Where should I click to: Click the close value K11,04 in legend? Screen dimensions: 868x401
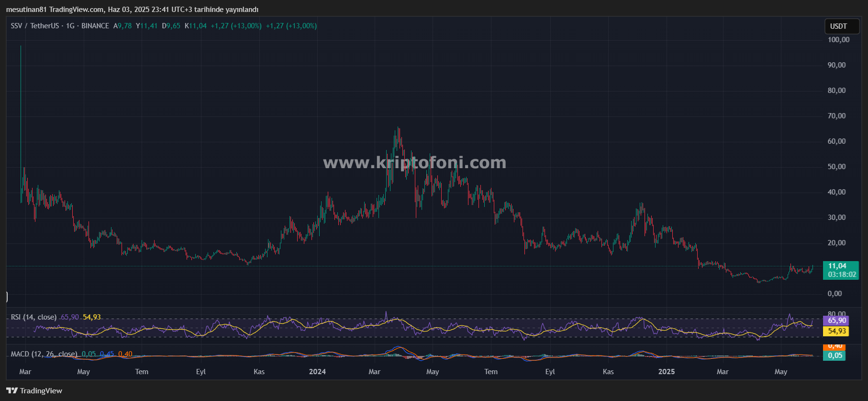tap(196, 26)
